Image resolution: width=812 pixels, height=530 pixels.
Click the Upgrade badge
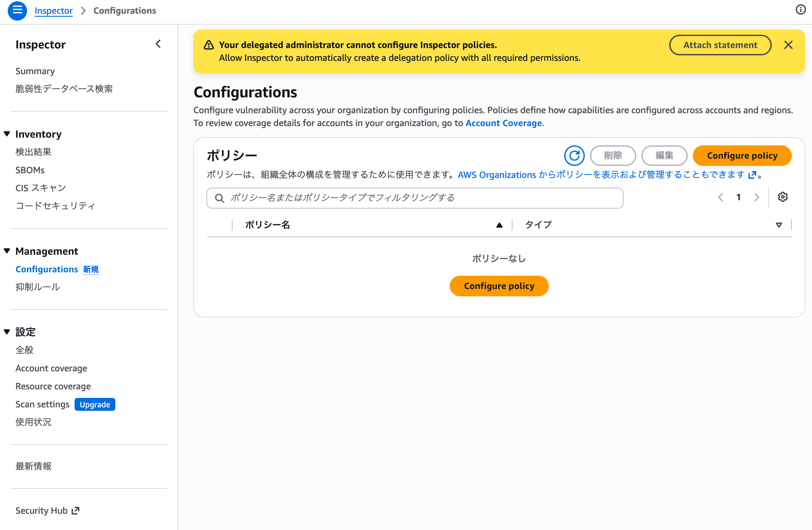(x=95, y=404)
